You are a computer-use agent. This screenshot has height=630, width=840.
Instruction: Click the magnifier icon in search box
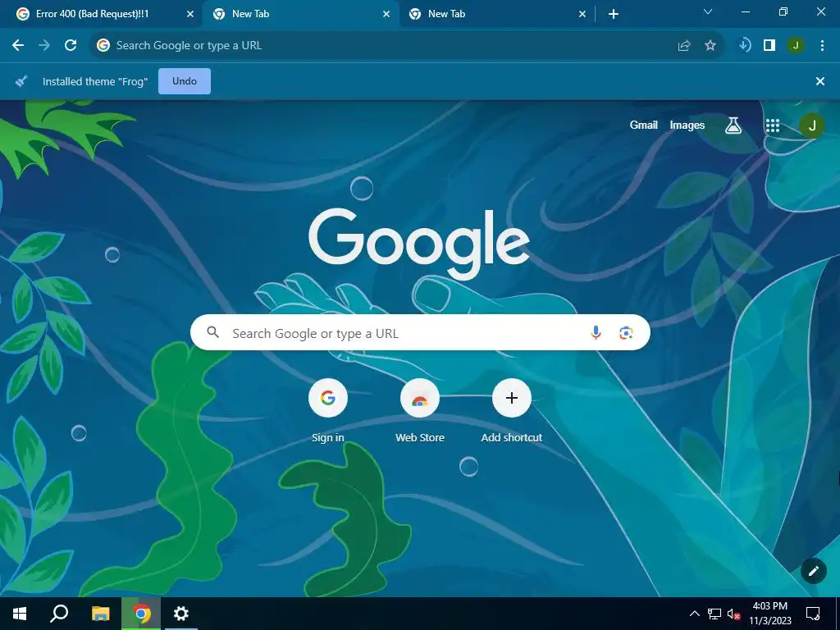[213, 333]
